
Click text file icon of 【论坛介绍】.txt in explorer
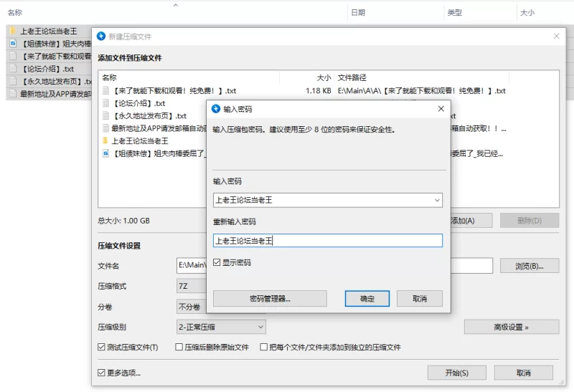[13, 68]
